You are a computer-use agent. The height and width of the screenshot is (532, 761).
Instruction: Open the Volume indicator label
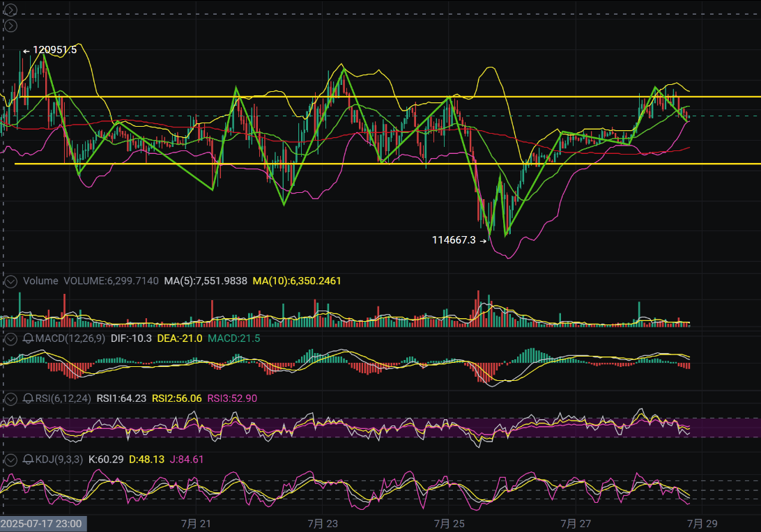pos(40,281)
